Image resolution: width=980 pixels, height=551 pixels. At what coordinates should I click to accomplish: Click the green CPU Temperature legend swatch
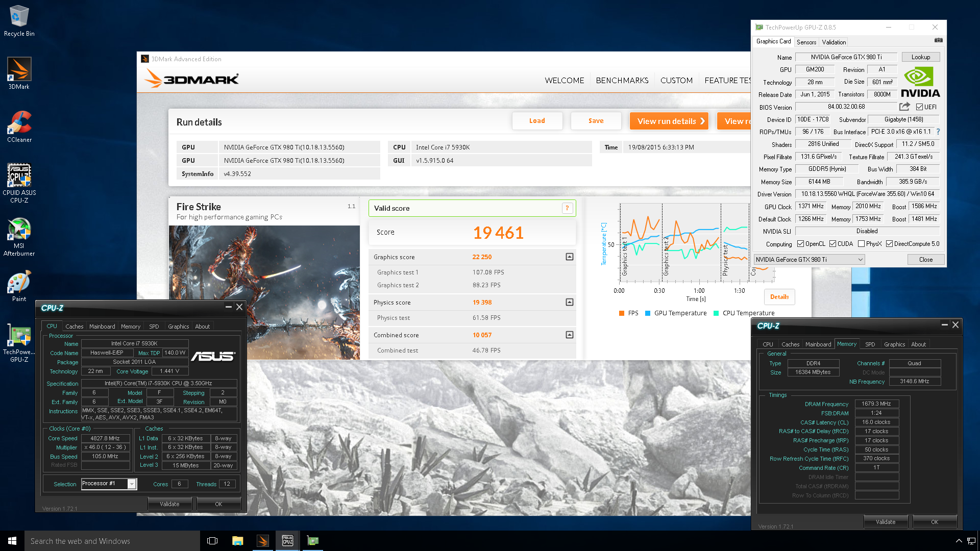point(716,313)
